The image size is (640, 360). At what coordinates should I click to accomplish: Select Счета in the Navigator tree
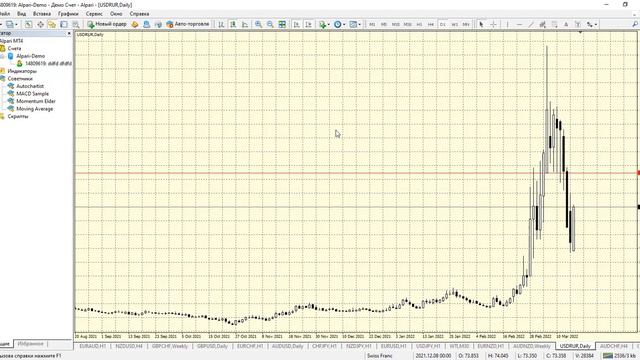tap(14, 49)
